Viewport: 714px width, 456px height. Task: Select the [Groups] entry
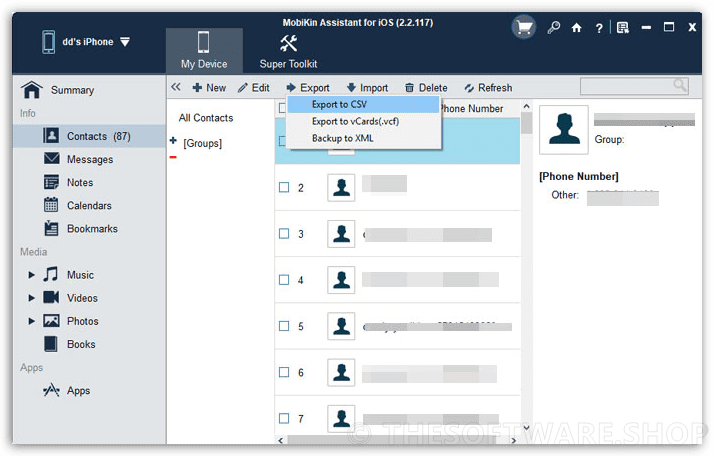[x=202, y=143]
